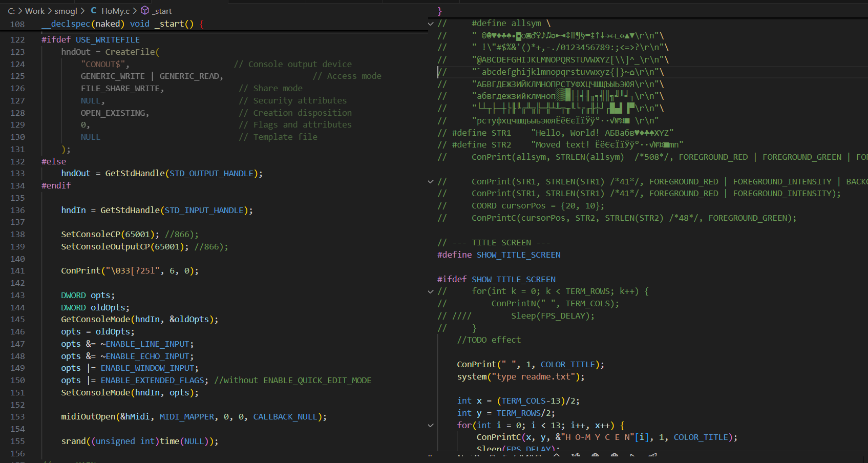Click line number 133 in the gutter

pos(17,174)
